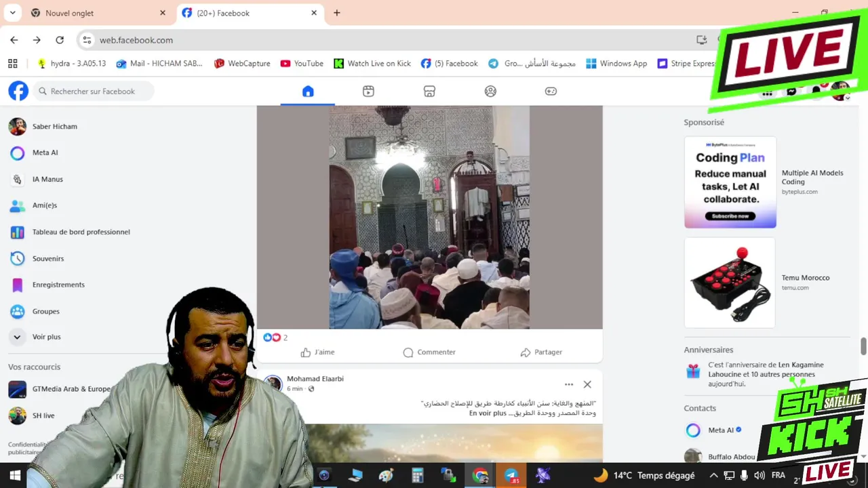
Task: Open Chrome tab search dropdown
Action: click(x=12, y=13)
